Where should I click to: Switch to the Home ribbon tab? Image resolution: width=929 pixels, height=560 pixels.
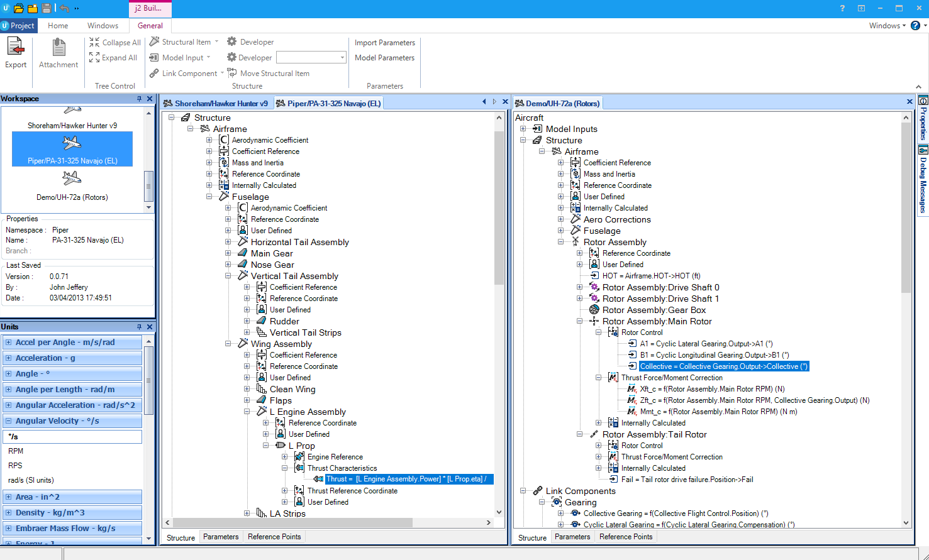[x=58, y=26]
